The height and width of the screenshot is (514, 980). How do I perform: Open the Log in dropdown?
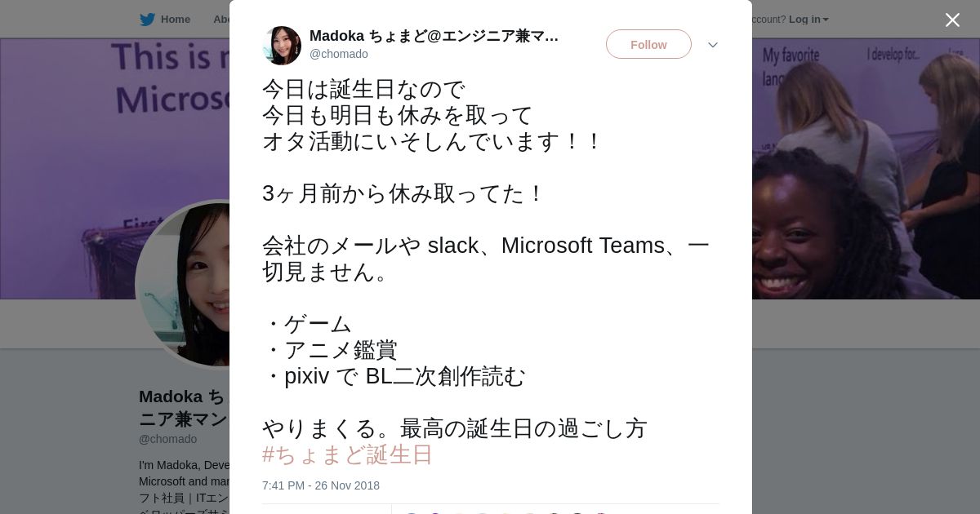tap(808, 20)
